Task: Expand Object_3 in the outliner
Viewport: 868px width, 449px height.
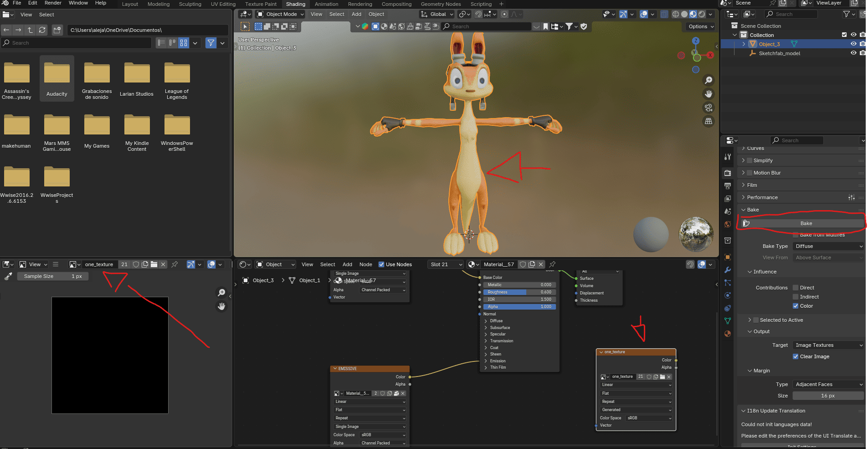Action: click(744, 44)
